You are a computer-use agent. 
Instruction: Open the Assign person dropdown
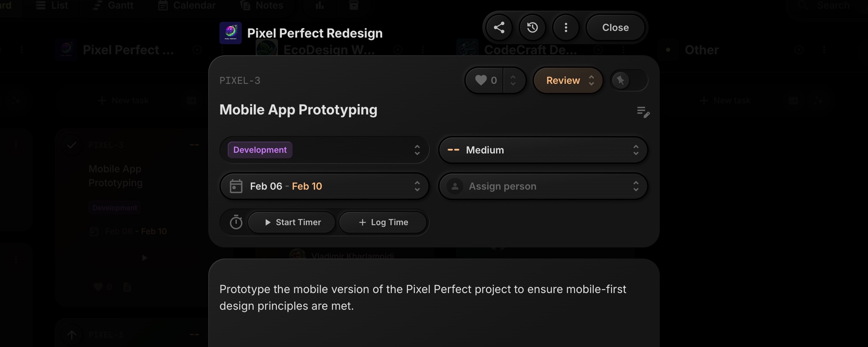click(x=543, y=186)
